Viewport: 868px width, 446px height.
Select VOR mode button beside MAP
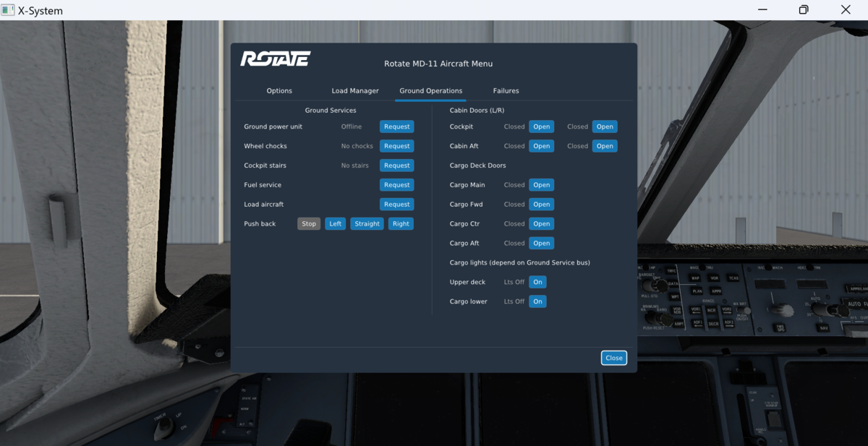715,278
